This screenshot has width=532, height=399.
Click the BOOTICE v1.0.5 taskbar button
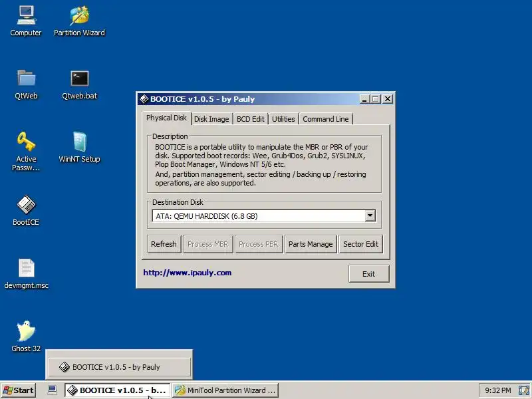pyautogui.click(x=117, y=390)
